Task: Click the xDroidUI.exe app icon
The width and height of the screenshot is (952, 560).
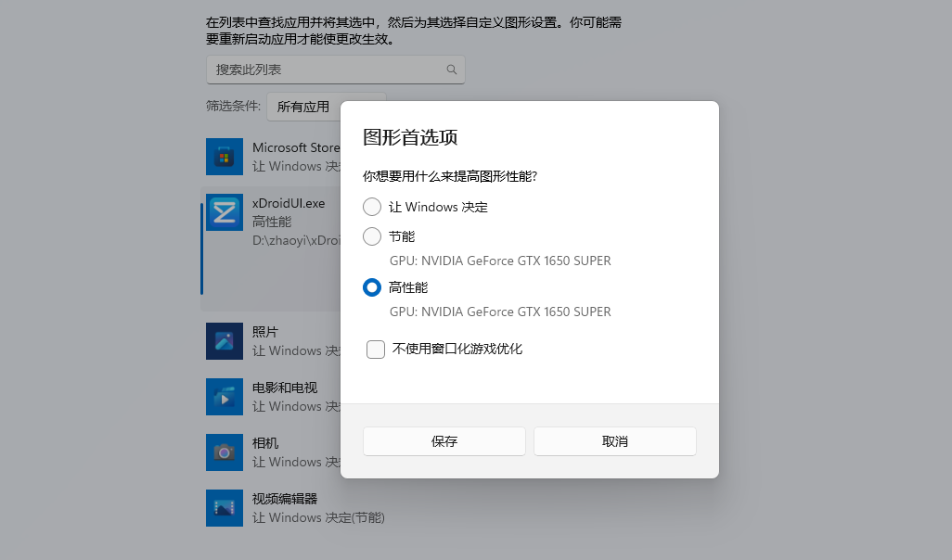Action: (224, 212)
